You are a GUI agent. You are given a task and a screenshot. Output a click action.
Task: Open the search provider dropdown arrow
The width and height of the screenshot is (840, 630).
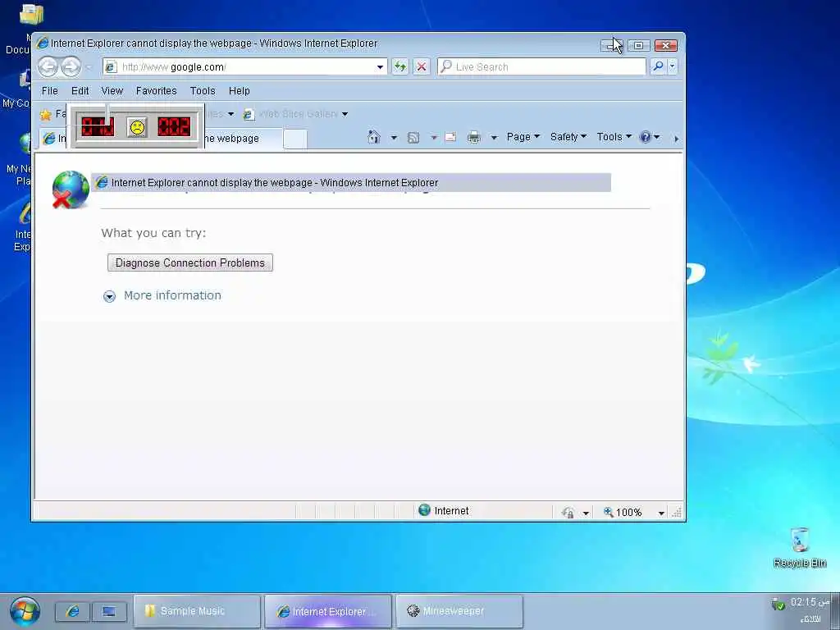(673, 66)
